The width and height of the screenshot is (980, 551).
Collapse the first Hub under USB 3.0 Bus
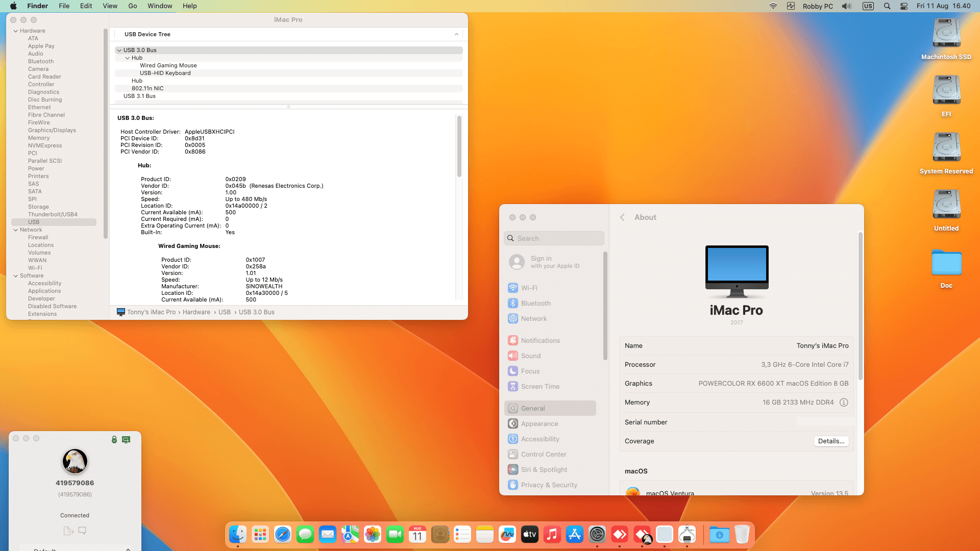pyautogui.click(x=128, y=58)
